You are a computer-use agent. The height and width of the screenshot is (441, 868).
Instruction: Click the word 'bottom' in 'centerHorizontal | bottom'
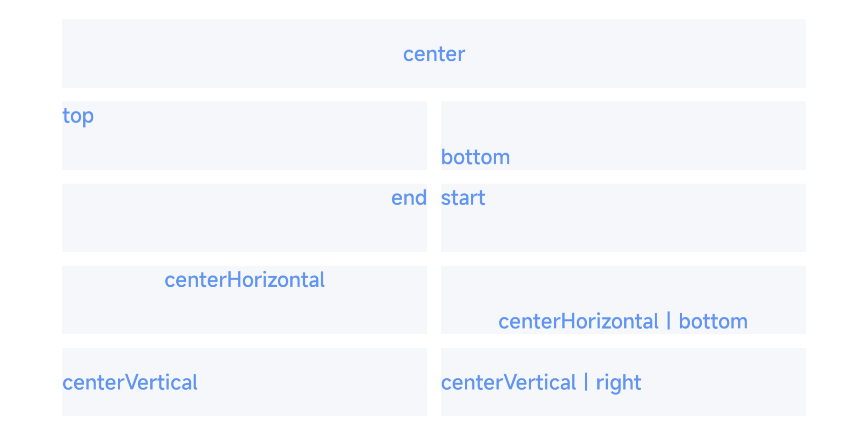pos(713,321)
